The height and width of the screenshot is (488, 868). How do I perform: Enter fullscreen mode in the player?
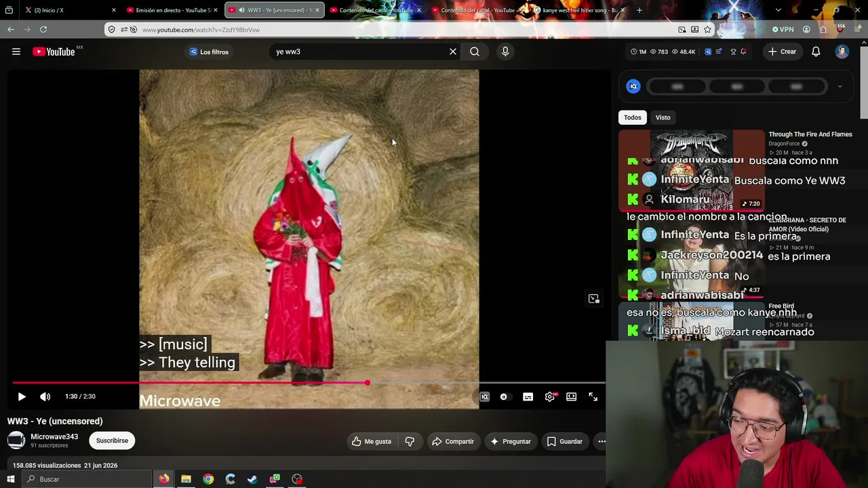(593, 396)
